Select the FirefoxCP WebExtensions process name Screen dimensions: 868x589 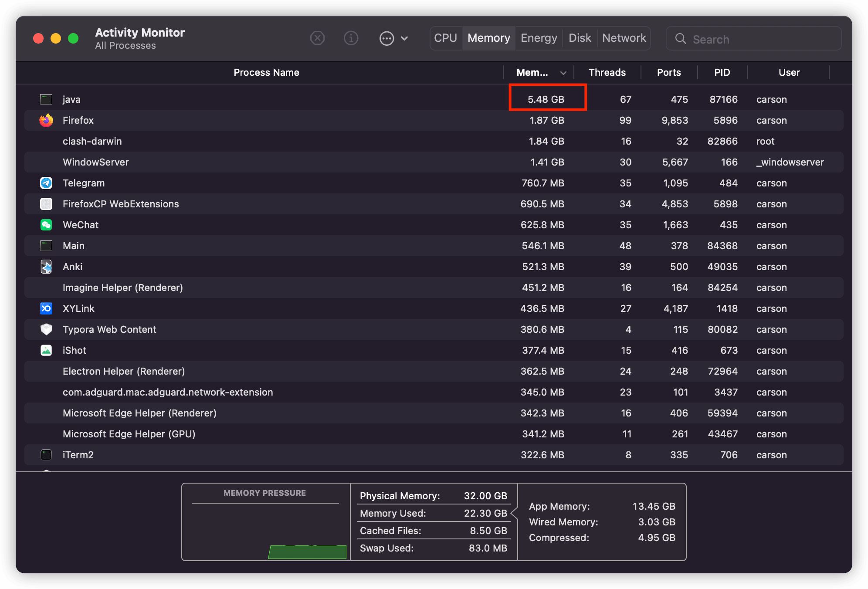point(121,204)
